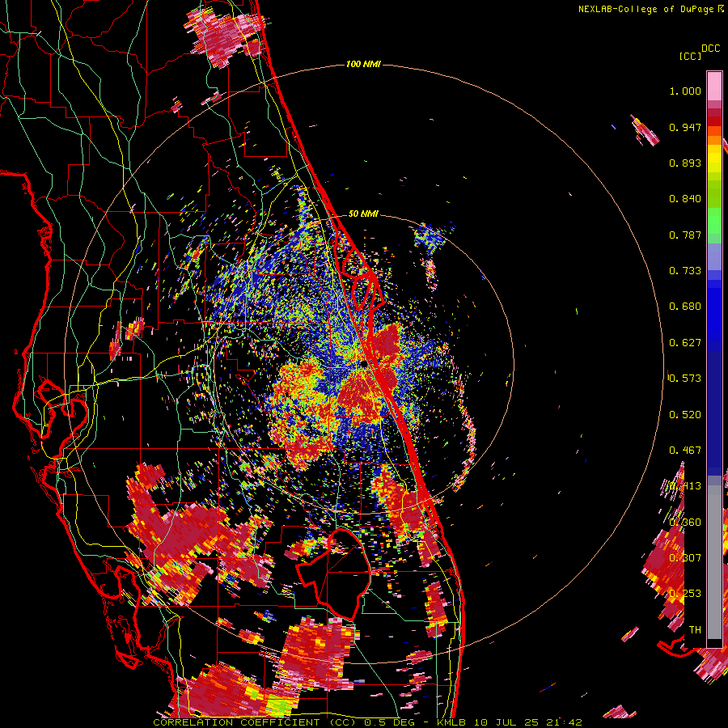Click the CORRELATION COEFFICIENT (CC) footer title
The width and height of the screenshot is (728, 728).
point(256,722)
